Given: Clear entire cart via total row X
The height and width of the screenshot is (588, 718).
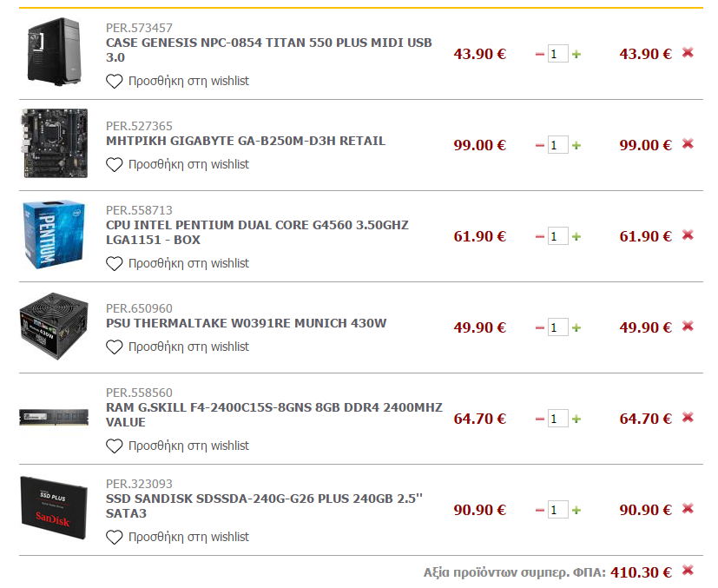Looking at the screenshot, I should [x=688, y=570].
